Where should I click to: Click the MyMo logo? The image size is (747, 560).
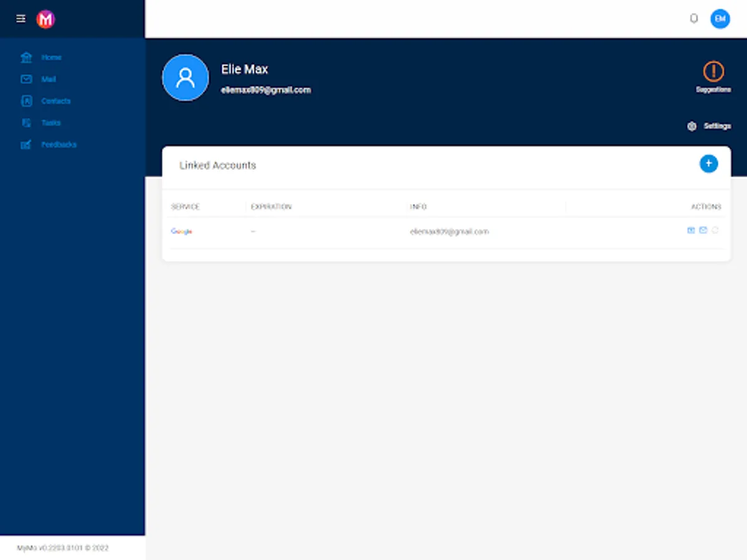coord(45,19)
